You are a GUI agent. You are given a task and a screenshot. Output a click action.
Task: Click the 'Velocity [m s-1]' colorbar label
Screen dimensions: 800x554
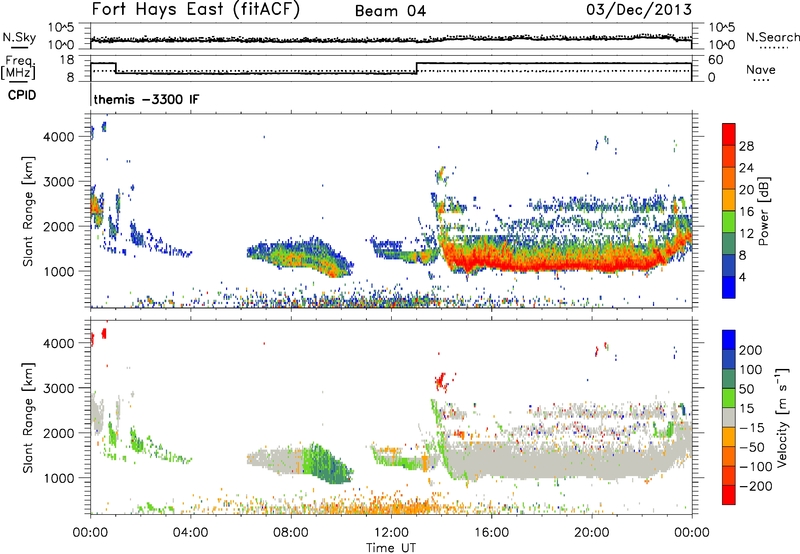point(781,417)
